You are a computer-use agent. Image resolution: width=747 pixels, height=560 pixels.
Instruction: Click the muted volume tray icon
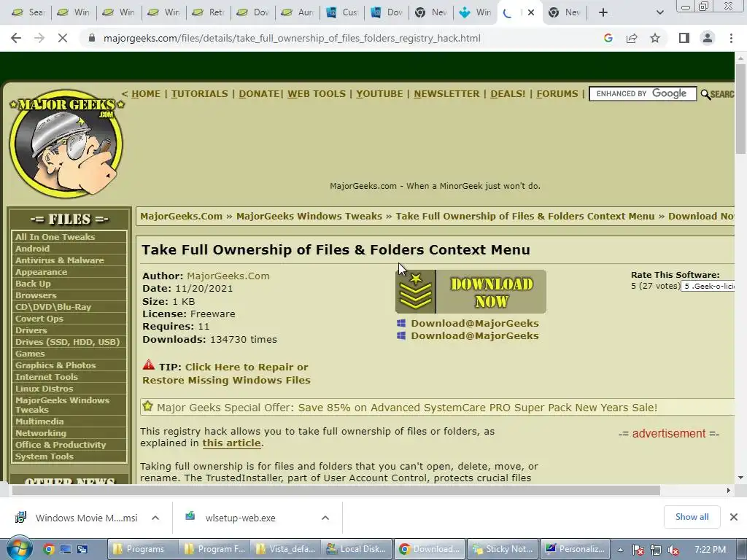point(673,550)
